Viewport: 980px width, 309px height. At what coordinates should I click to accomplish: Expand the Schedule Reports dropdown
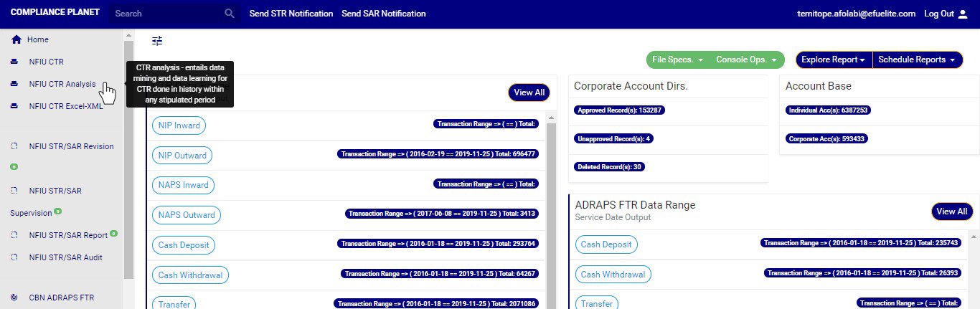click(916, 60)
